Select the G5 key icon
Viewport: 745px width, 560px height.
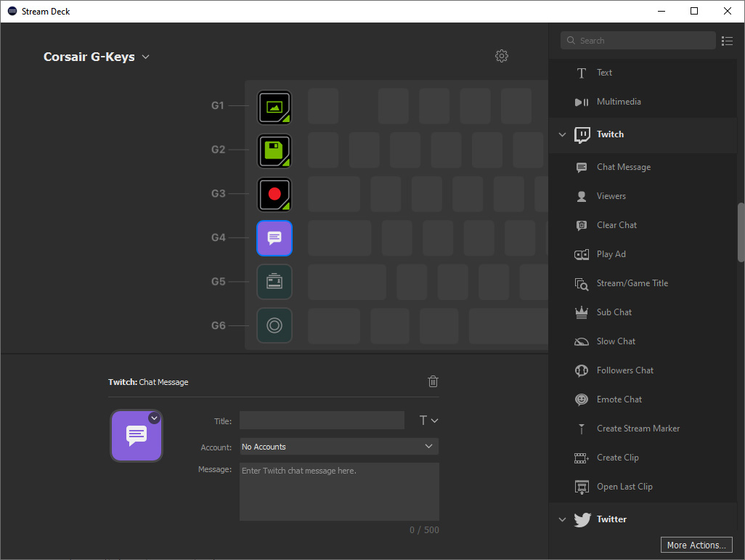(x=274, y=282)
